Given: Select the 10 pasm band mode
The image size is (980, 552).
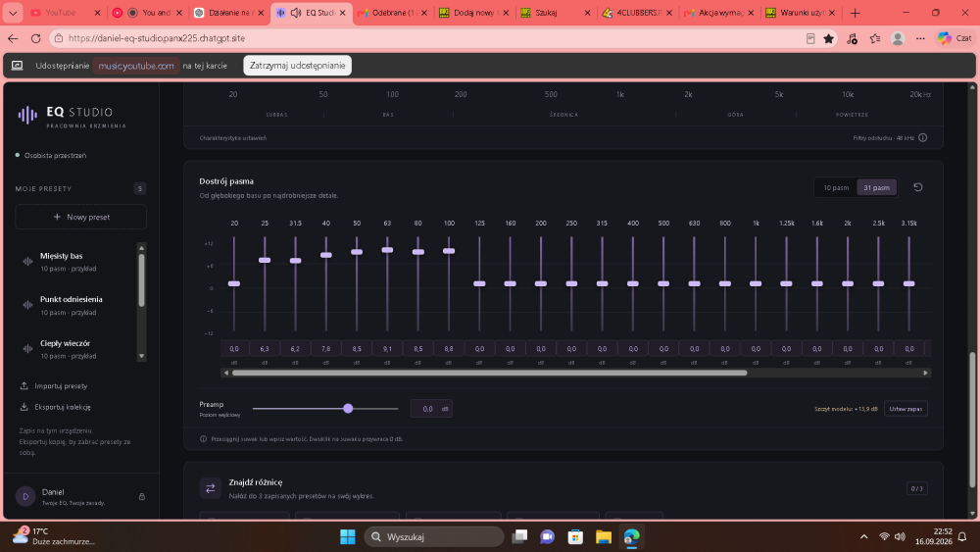Looking at the screenshot, I should point(836,187).
